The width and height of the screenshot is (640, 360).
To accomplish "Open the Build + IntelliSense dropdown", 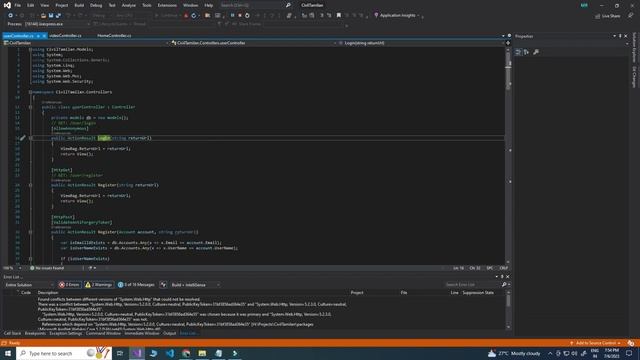I will pos(195,284).
